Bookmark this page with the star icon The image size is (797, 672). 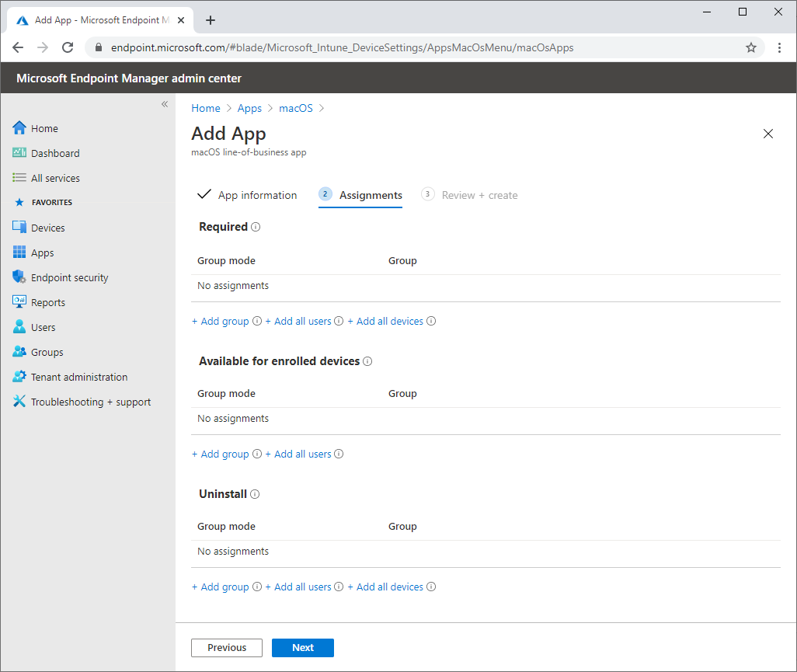[750, 48]
